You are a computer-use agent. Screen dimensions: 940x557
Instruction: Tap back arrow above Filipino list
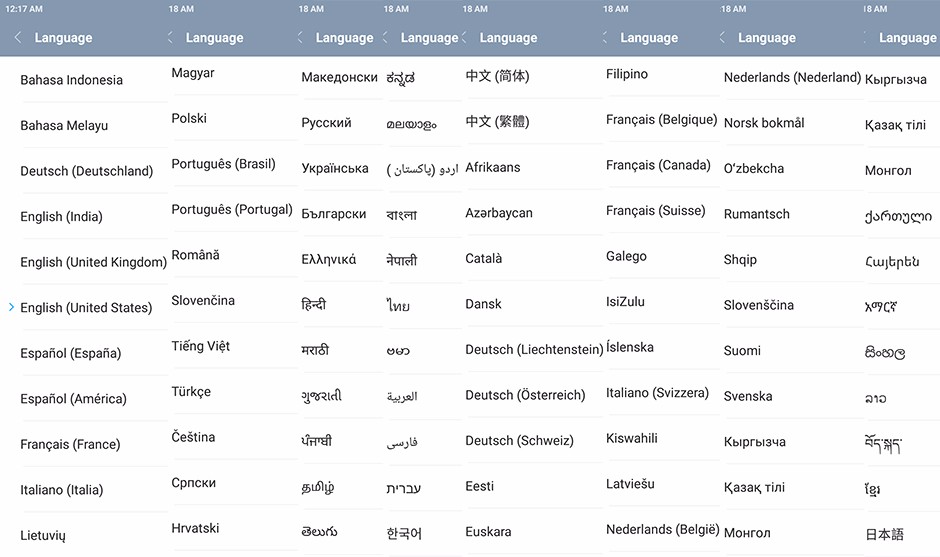coord(606,38)
